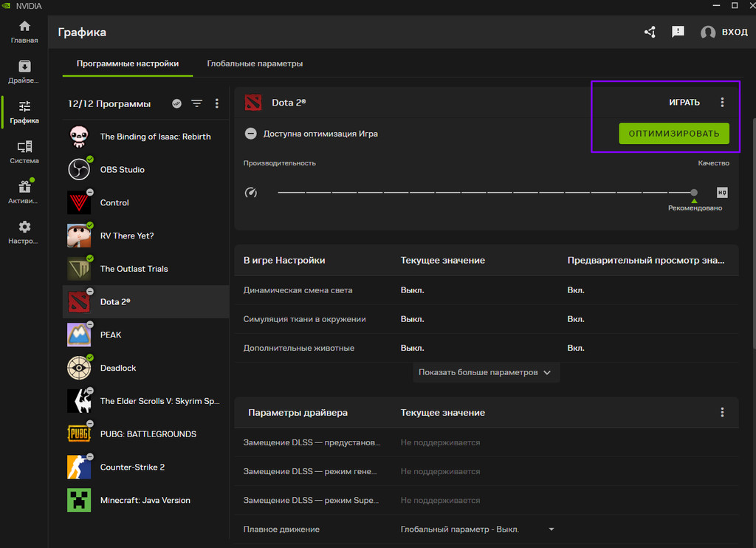
Task: Open the gift rewards sidebar section
Action: click(x=24, y=192)
